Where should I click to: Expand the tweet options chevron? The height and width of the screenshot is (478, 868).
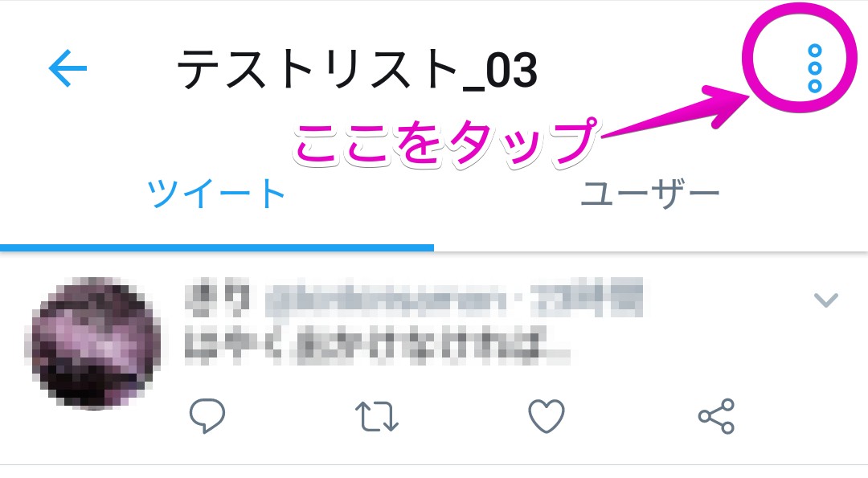(x=826, y=300)
